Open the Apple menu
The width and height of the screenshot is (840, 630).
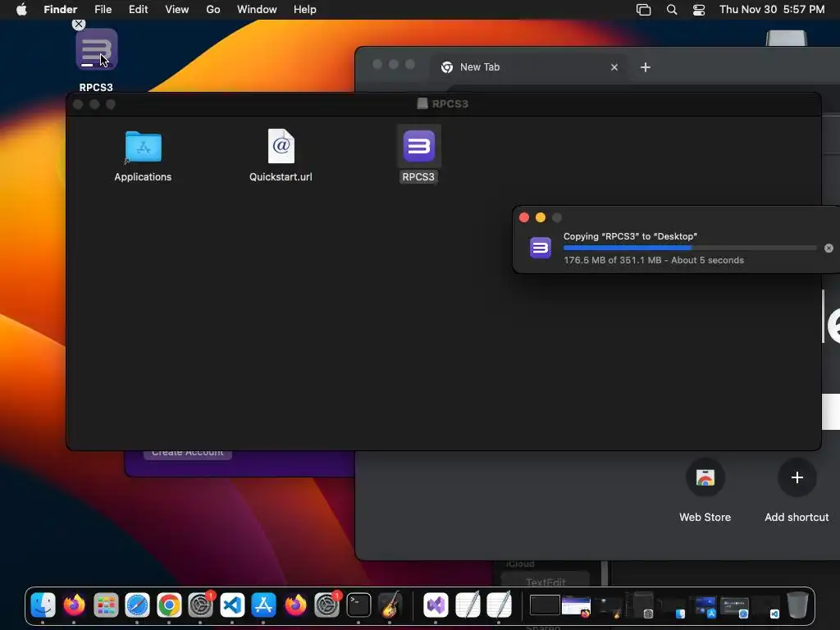coord(21,10)
